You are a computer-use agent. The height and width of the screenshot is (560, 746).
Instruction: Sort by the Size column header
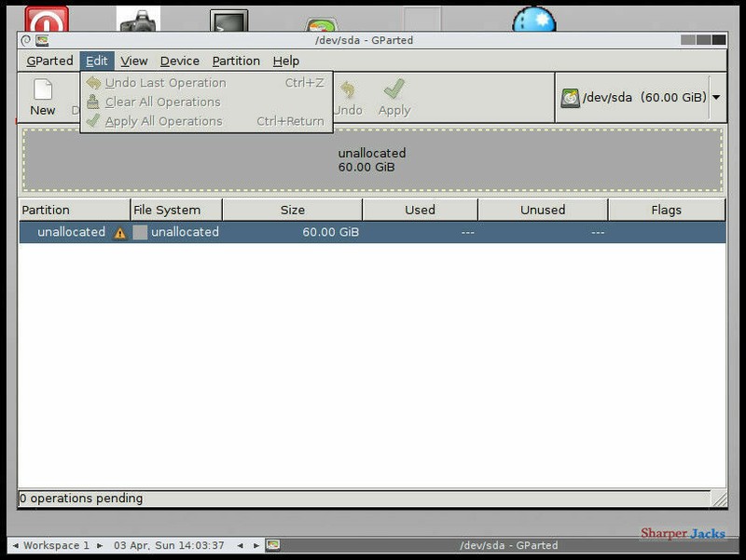point(292,211)
